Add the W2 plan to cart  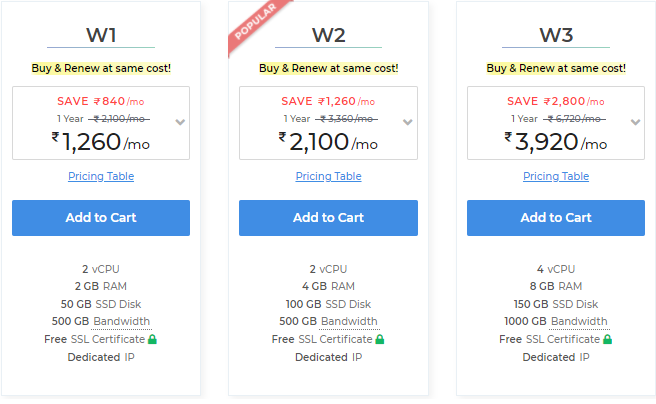[x=328, y=218]
